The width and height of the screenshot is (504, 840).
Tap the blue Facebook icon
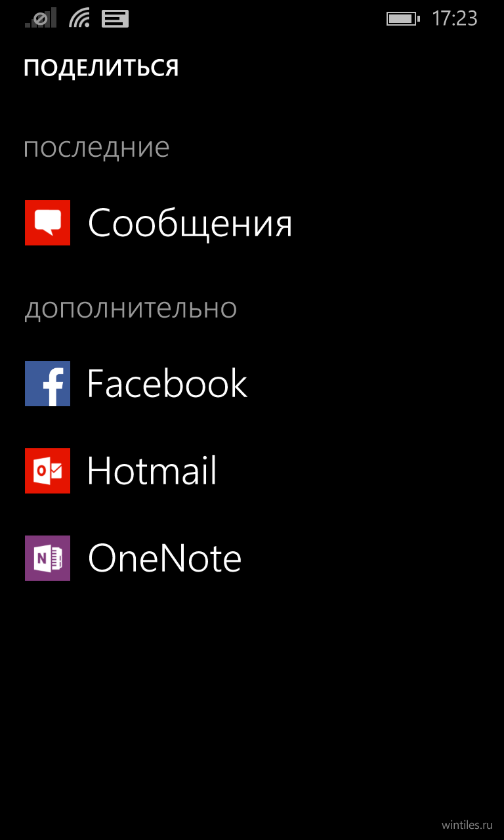pos(47,383)
